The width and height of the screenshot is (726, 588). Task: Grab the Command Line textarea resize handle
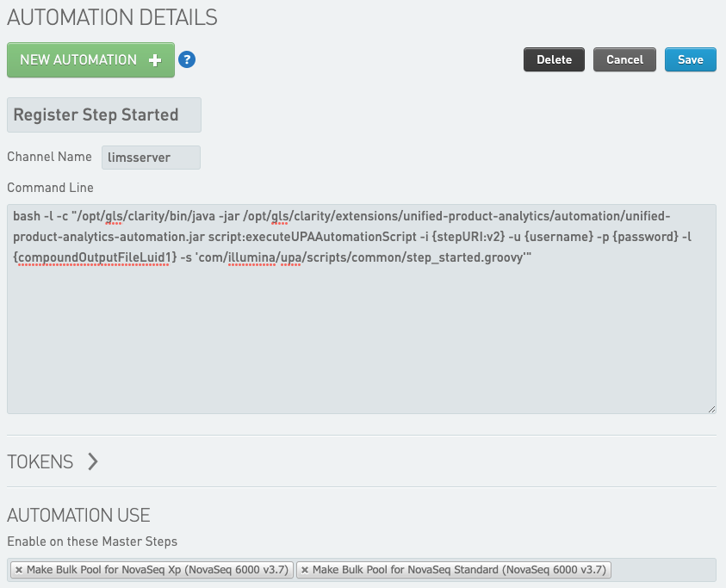pos(711,409)
